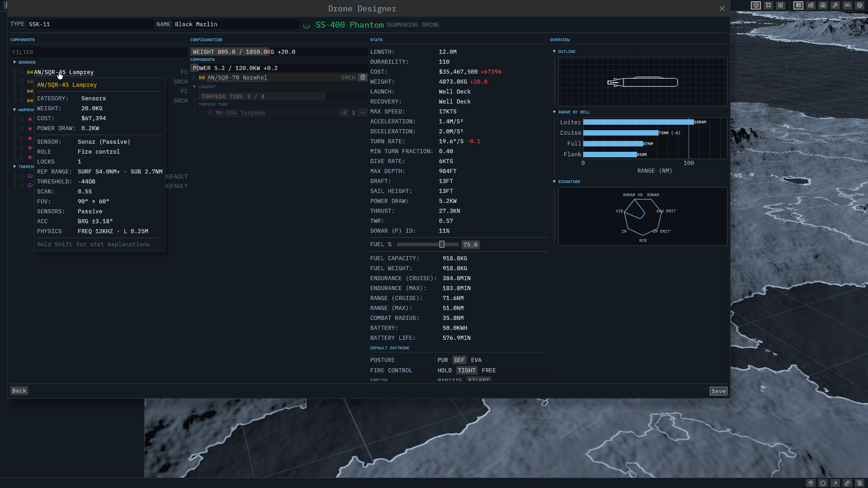Open the gear settings icon
The width and height of the screenshot is (868, 488).
coord(859,5)
